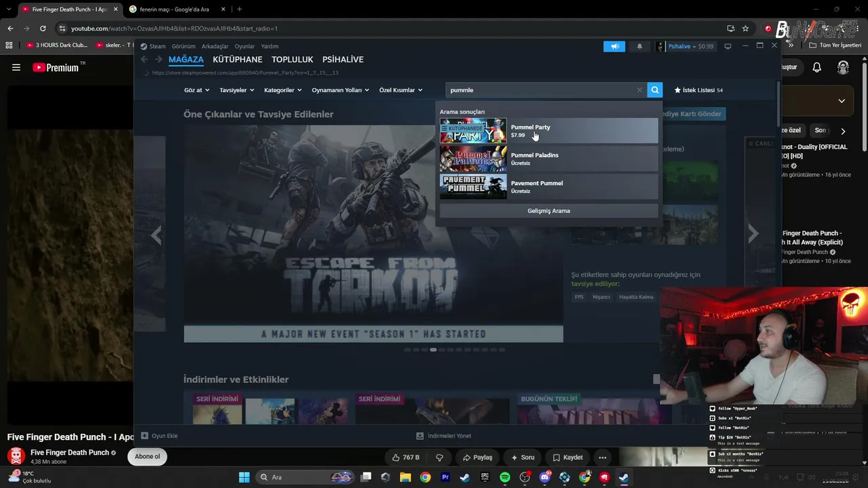Image resolution: width=868 pixels, height=488 pixels.
Task: Reload the browser page
Action: pos(43,28)
